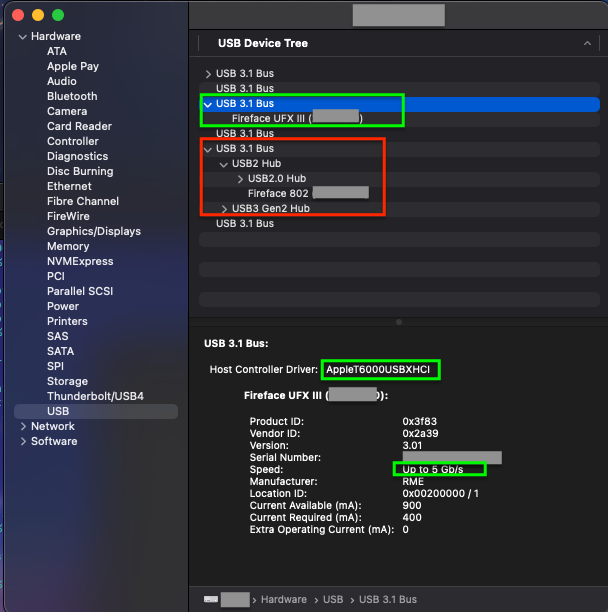Select Fireface UFX III device row
Image resolution: width=608 pixels, height=612 pixels.
tap(399, 119)
